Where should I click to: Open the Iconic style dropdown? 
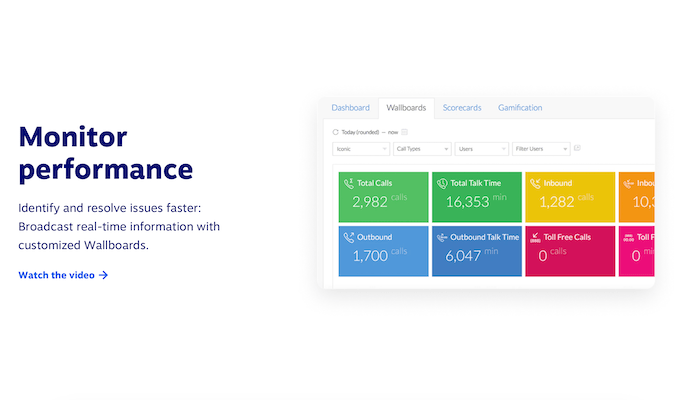coord(361,149)
